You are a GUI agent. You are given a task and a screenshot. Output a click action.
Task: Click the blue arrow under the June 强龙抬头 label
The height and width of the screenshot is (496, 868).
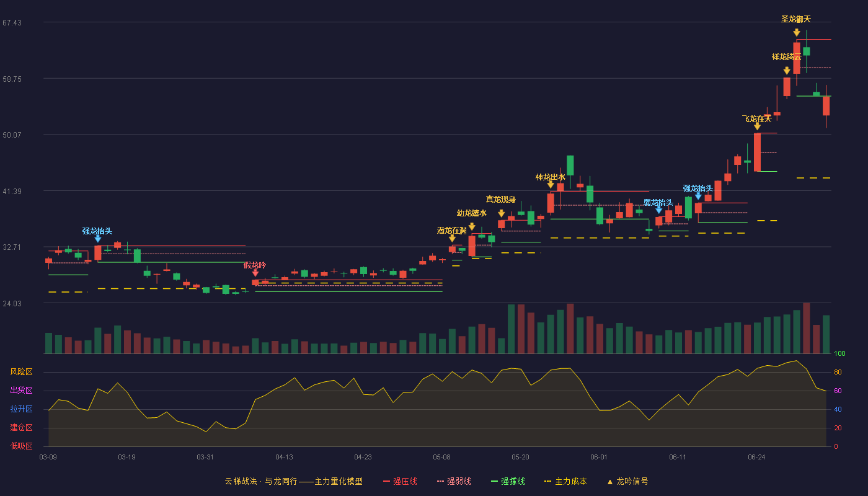tap(698, 196)
